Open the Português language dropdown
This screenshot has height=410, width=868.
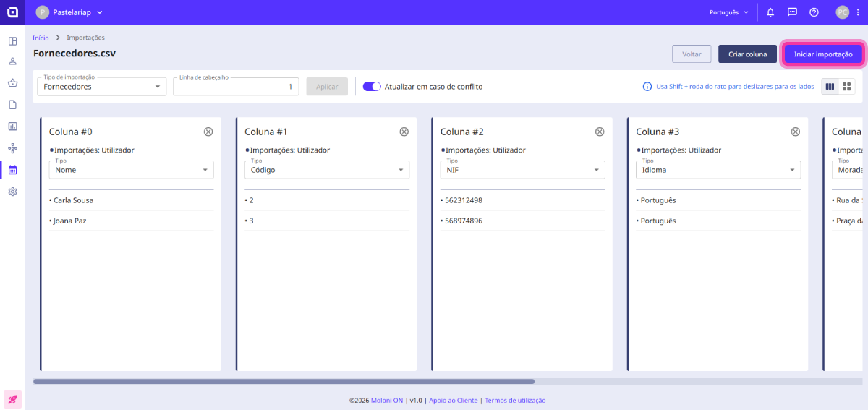coord(728,12)
